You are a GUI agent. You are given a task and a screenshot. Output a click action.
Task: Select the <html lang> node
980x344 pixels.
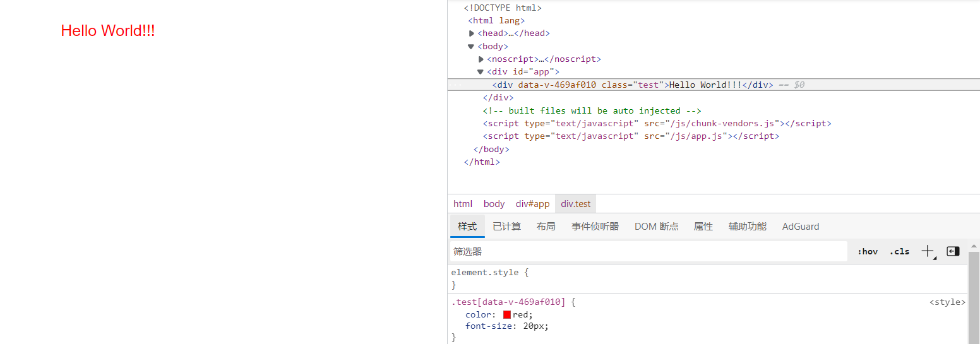(496, 21)
